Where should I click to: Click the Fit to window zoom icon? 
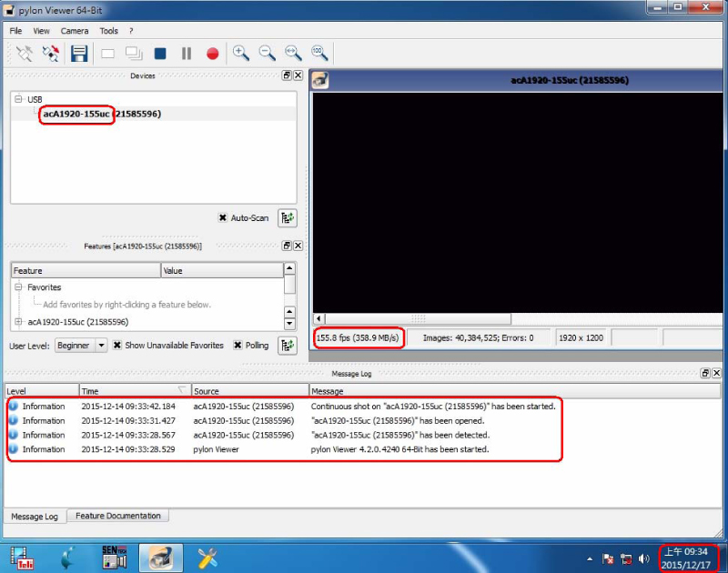tap(293, 53)
